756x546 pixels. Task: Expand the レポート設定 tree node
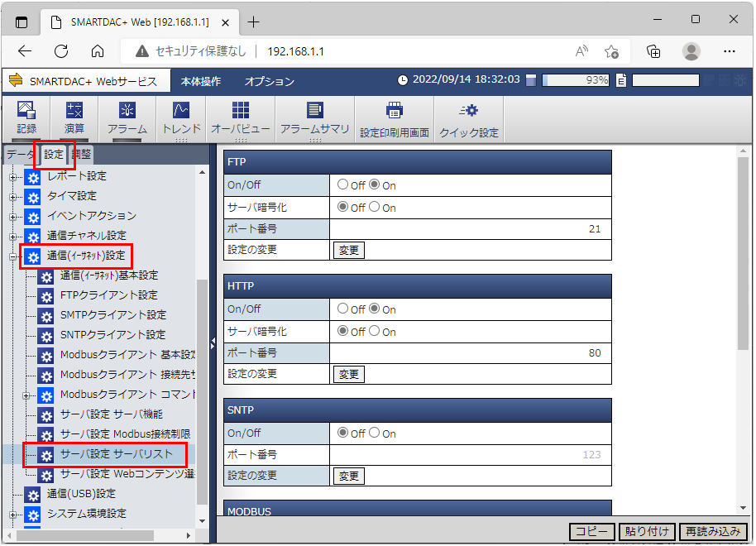click(12, 176)
